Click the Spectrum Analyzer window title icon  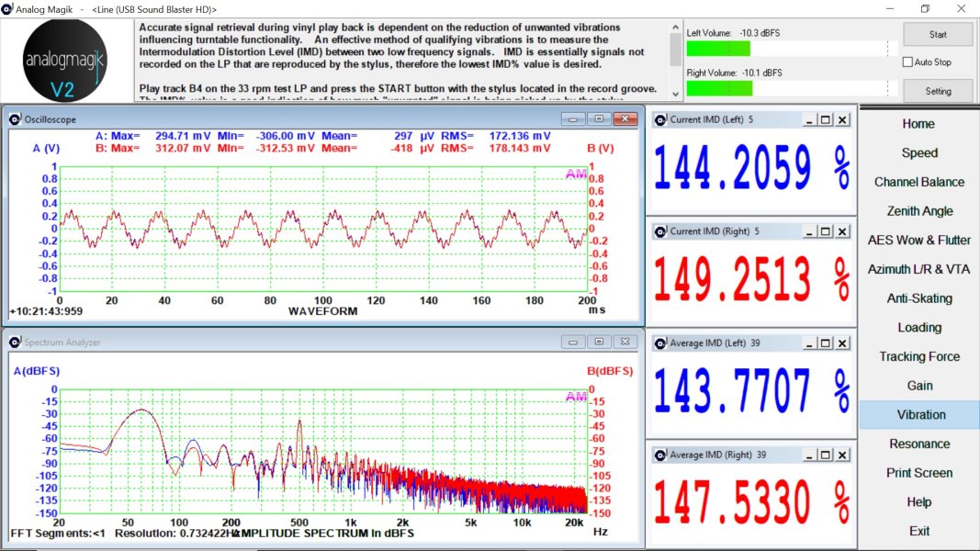click(14, 342)
